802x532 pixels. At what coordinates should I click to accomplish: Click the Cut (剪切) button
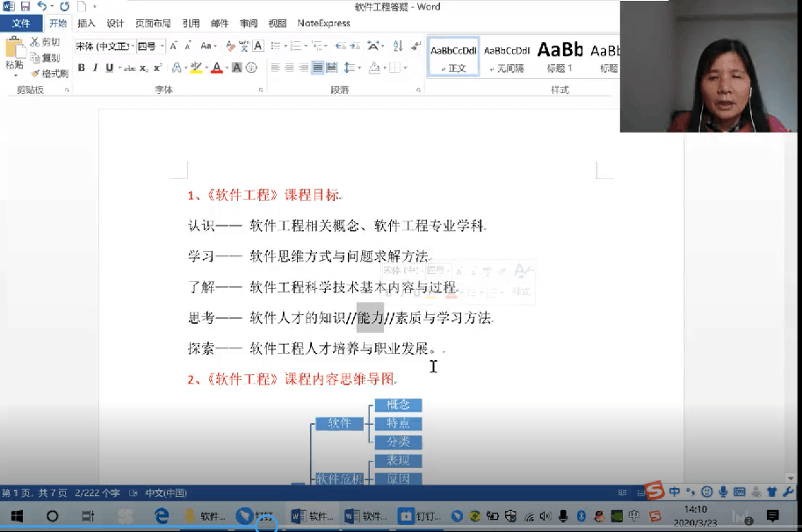coord(45,42)
